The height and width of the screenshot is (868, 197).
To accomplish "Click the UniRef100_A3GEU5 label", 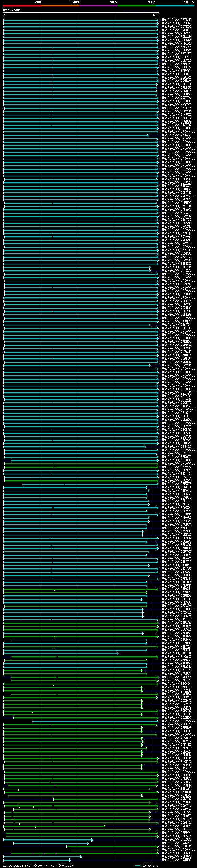I will pyautogui.click(x=177, y=758).
